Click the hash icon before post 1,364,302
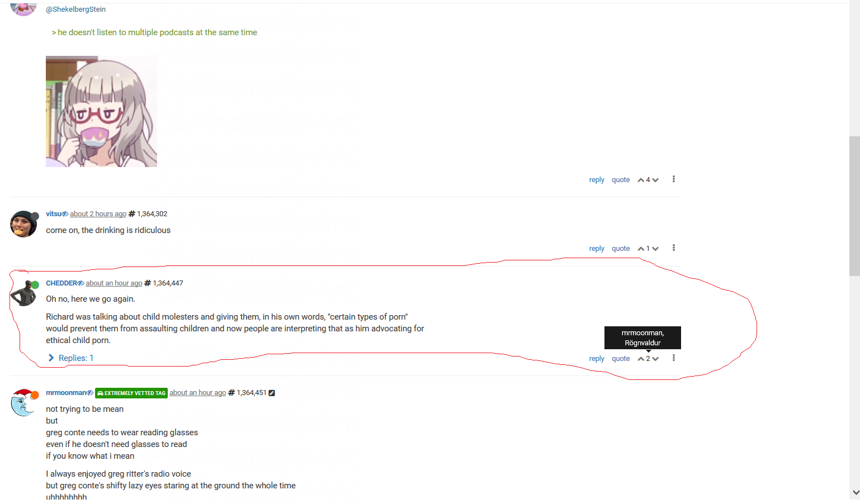Viewport: 860px width, 504px height. pyautogui.click(x=132, y=214)
